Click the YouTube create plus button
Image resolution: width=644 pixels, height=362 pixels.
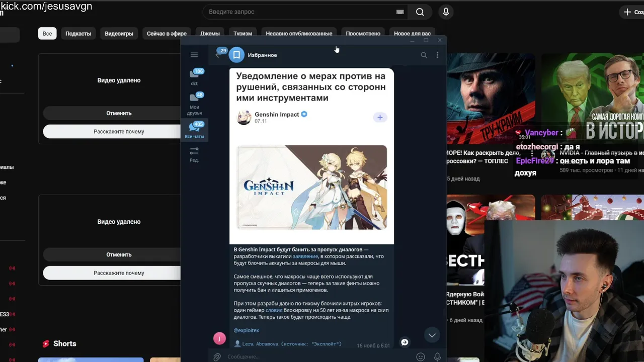coord(627,12)
